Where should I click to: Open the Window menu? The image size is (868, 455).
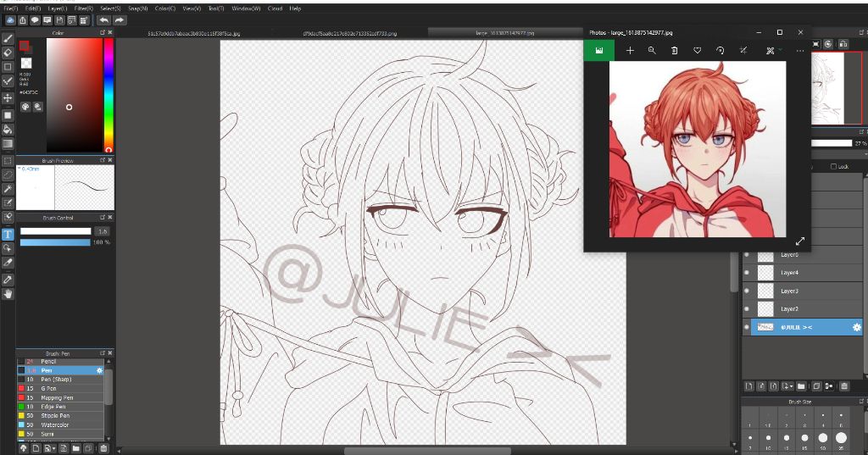coord(246,8)
